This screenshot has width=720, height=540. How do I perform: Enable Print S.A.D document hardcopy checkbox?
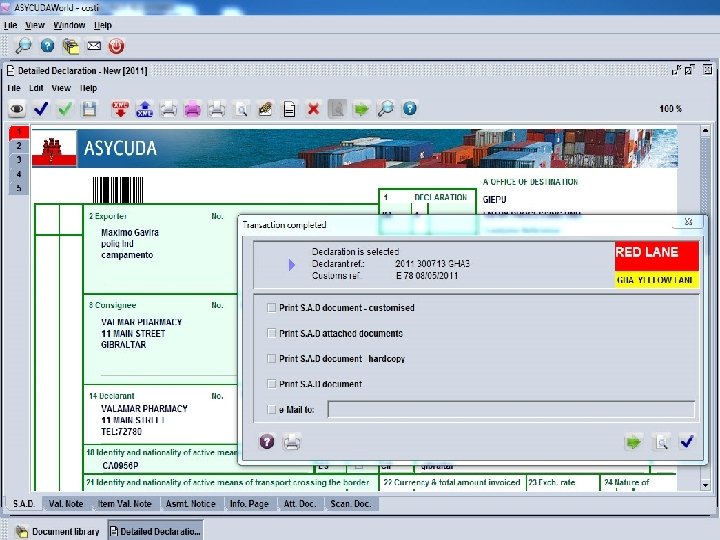click(x=271, y=358)
